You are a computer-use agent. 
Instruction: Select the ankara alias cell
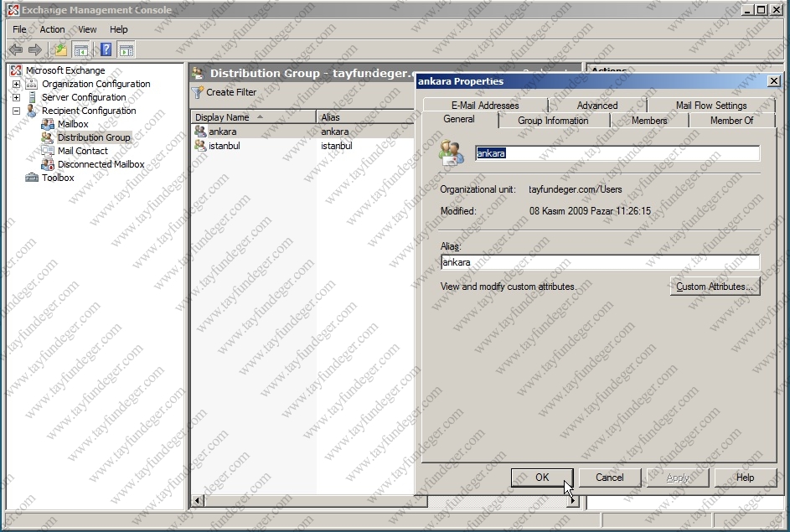point(335,132)
